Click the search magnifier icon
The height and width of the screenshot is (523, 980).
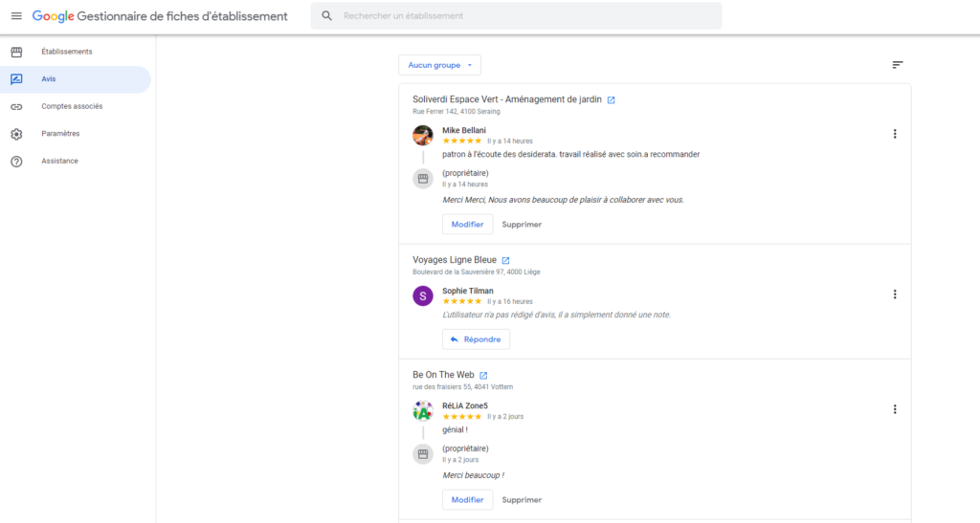[x=327, y=15]
